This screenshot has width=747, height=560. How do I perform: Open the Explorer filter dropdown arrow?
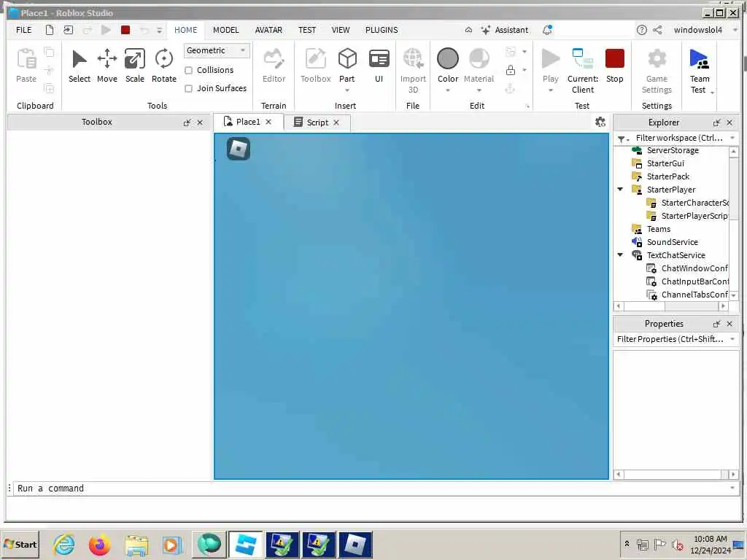pyautogui.click(x=732, y=138)
